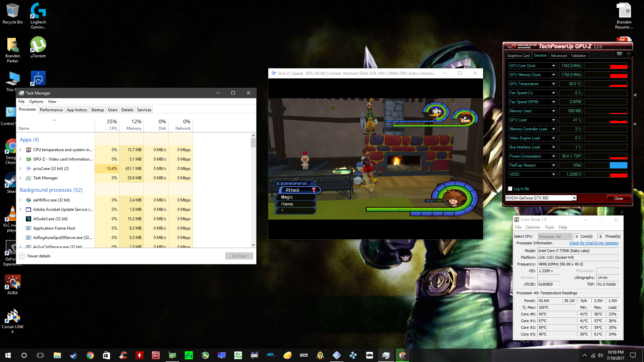Switch to the App history tab
Image resolution: width=644 pixels, height=362 pixels.
coord(77,110)
